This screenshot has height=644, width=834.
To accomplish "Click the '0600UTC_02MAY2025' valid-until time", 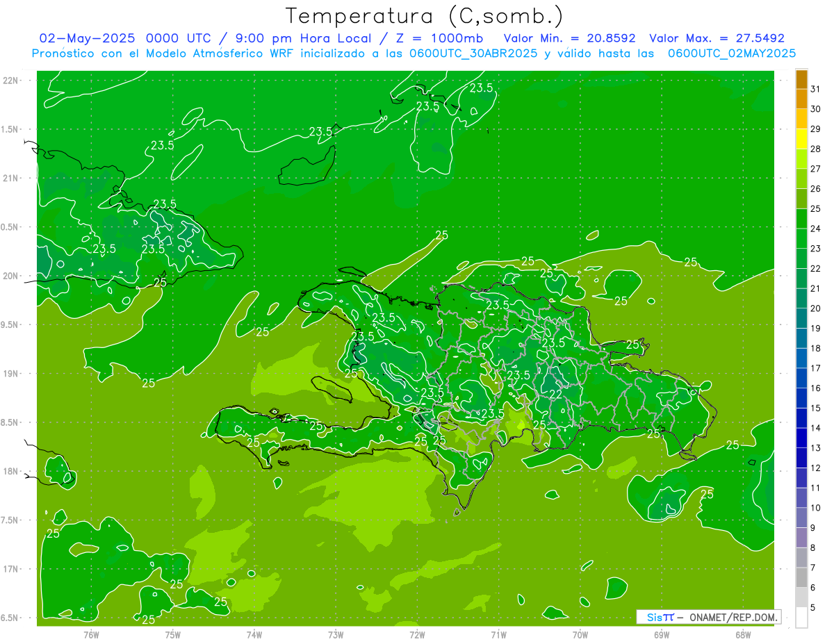I will click(x=732, y=53).
